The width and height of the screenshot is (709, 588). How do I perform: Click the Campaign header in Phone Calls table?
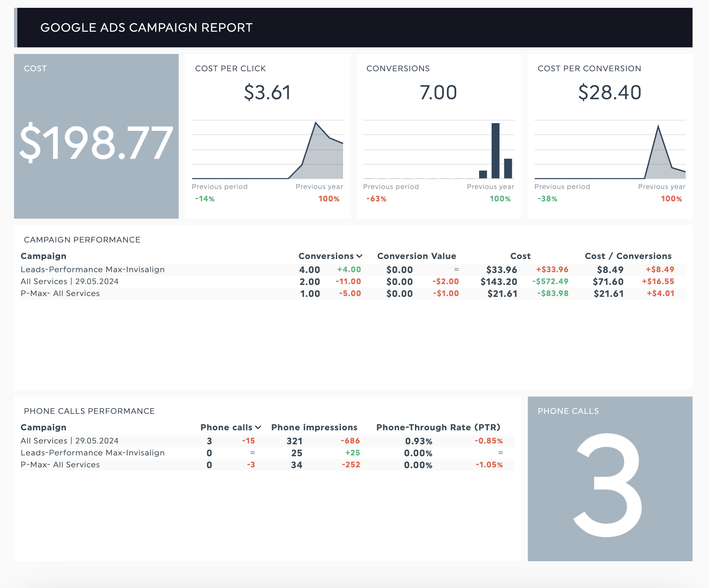pos(43,427)
